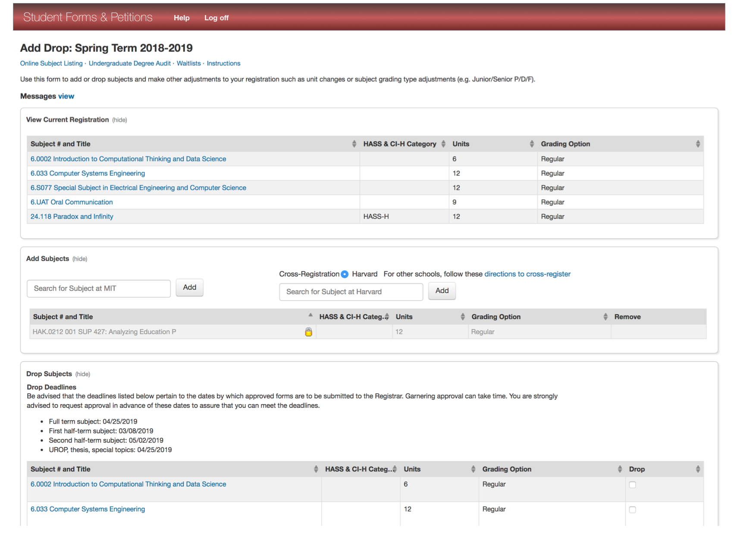Sort Drop Subjects table by Units
This screenshot has width=756, height=535.
473,469
